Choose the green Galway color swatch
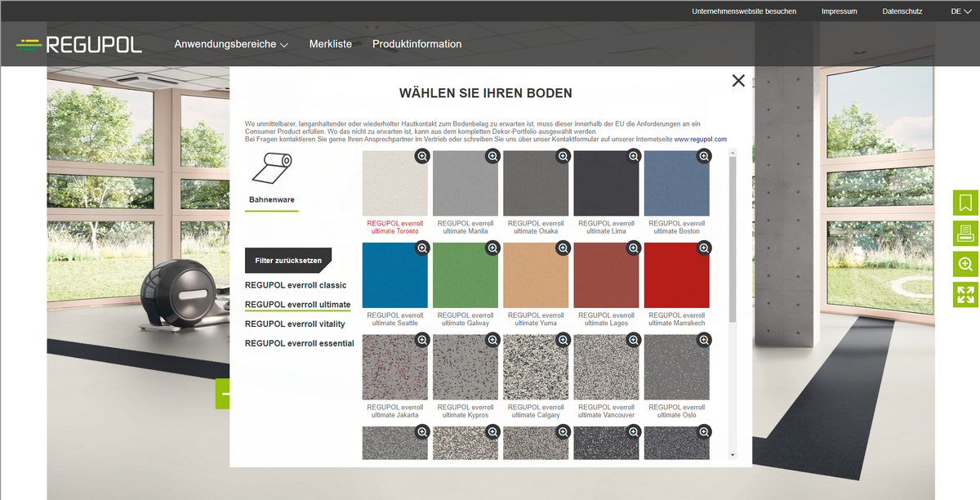The image size is (980, 500). (465, 275)
